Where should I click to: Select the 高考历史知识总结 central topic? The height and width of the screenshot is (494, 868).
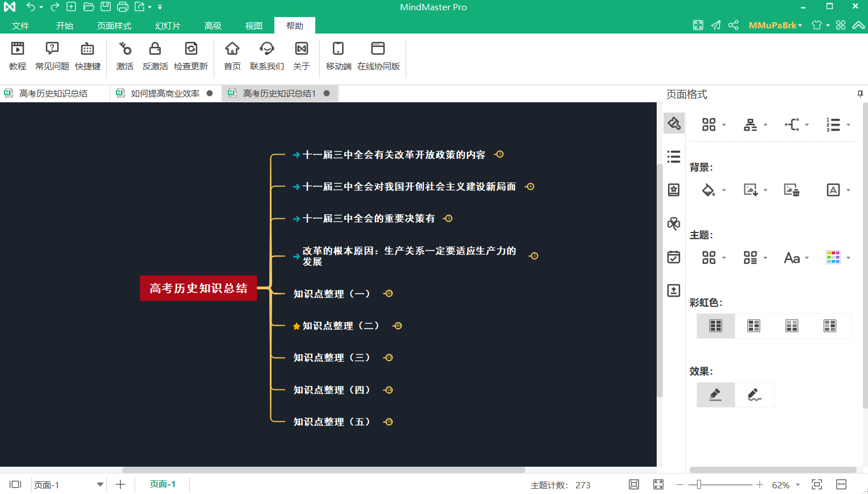(198, 288)
